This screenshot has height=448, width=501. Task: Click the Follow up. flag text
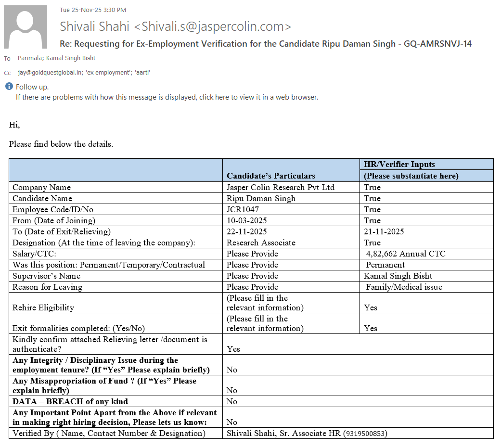[32, 87]
